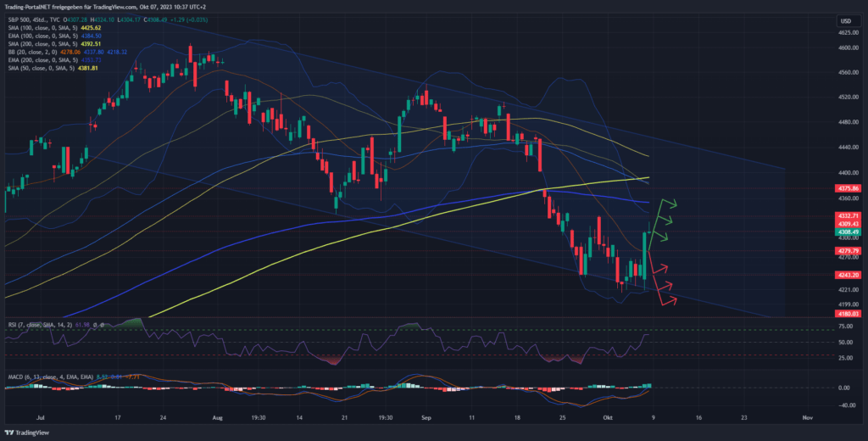The height and width of the screenshot is (441, 868).
Task: Click the red 4180.03 price level tag
Action: pos(849,314)
